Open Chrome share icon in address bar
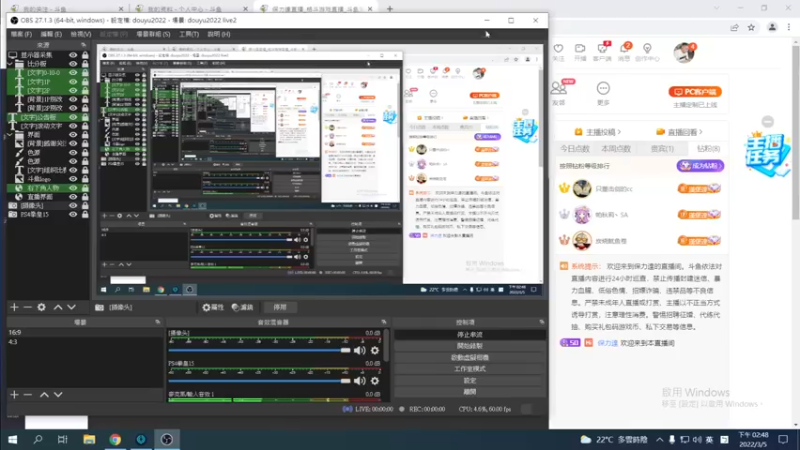The height and width of the screenshot is (450, 800). coord(734,28)
